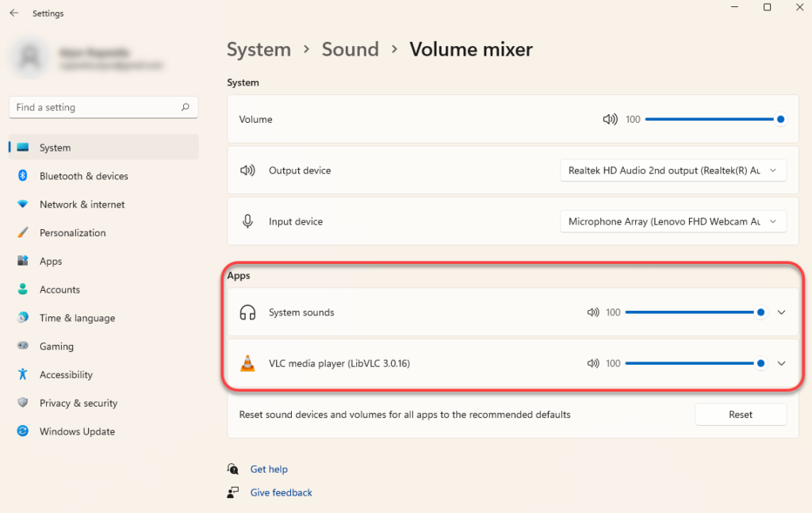812x513 pixels.
Task: Click the Give feedback link
Action: click(281, 492)
